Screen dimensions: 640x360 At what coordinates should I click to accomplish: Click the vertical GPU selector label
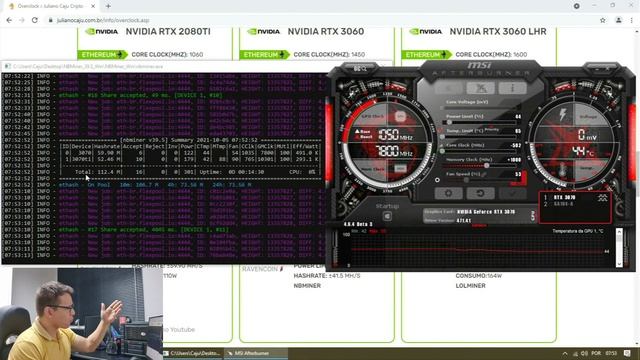click(533, 216)
